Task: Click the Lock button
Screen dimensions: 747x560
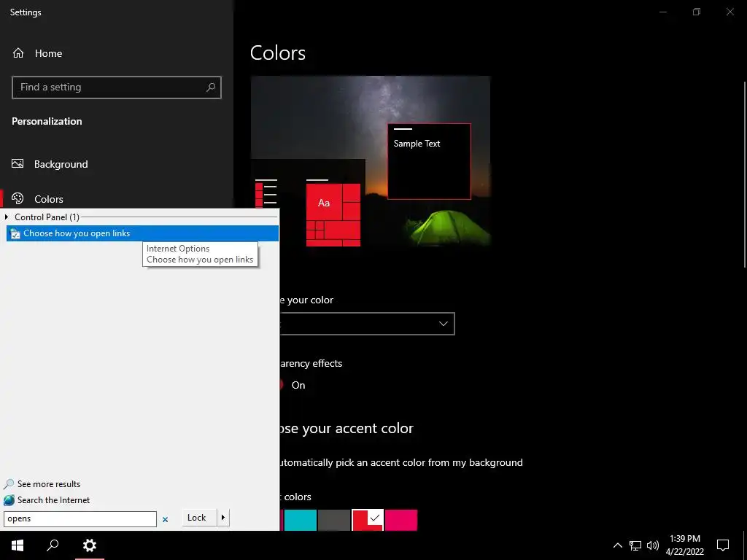Action: 199,518
